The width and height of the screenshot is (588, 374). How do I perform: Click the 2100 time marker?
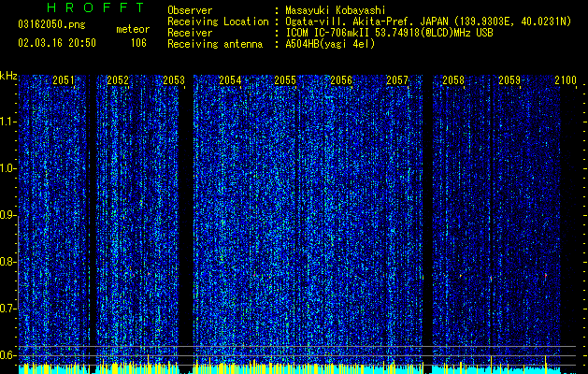pyautogui.click(x=566, y=80)
